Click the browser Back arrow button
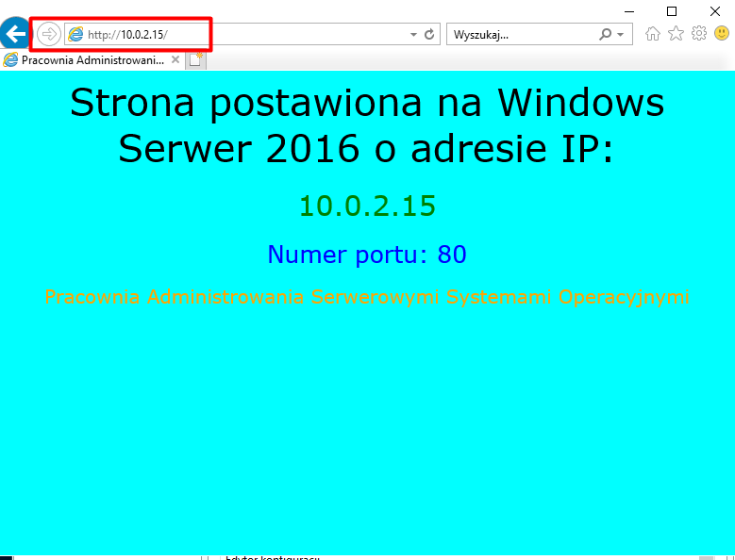735x560 pixels. click(14, 35)
